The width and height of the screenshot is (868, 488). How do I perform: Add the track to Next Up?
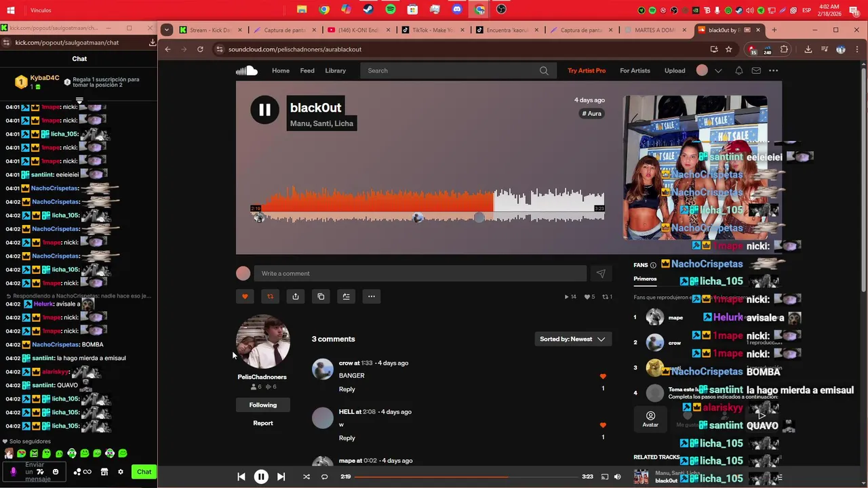coord(346,296)
